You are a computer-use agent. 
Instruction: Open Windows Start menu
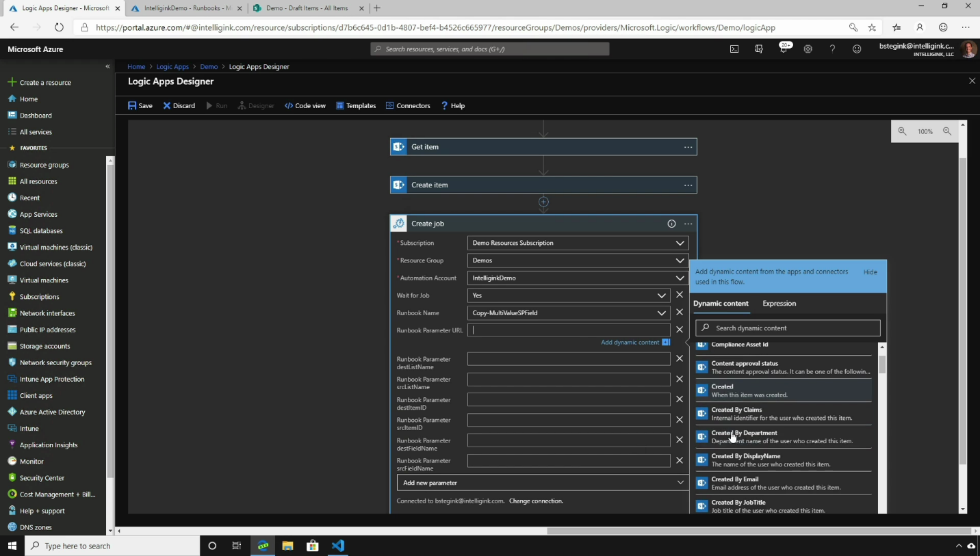pos(12,546)
